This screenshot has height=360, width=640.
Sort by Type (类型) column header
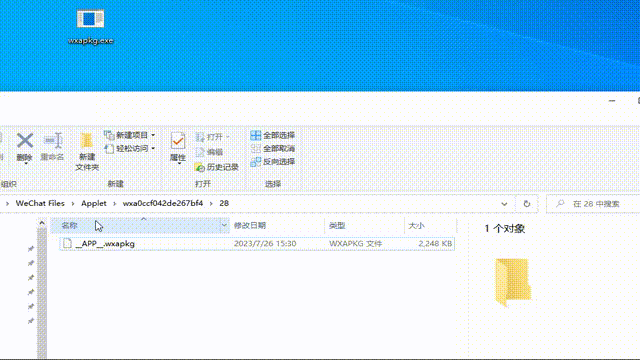[337, 225]
